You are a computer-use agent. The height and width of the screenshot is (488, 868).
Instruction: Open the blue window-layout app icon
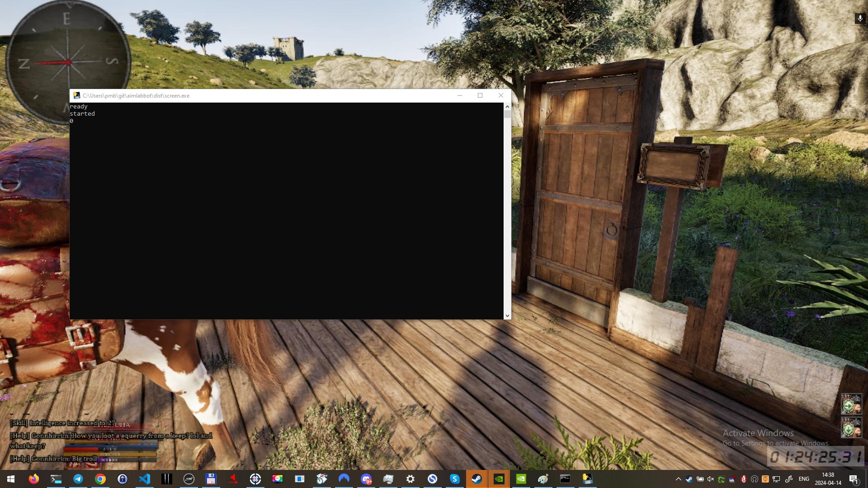(x=299, y=479)
